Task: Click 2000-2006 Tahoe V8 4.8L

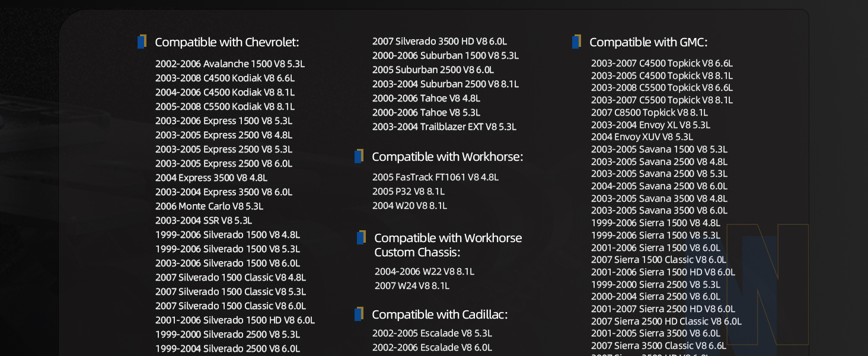Action: click(x=426, y=98)
